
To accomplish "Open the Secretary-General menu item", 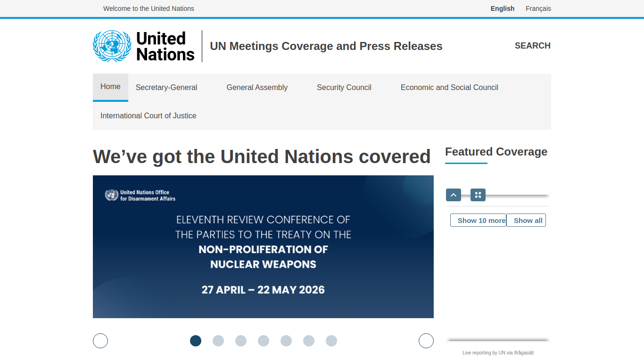I will 166,88.
